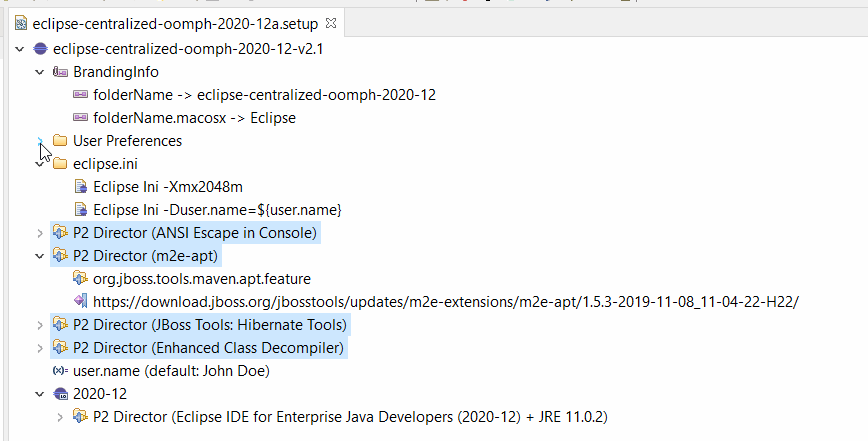The image size is (868, 441).
Task: Collapse the eclipse.ini folder
Action: pyautogui.click(x=39, y=164)
